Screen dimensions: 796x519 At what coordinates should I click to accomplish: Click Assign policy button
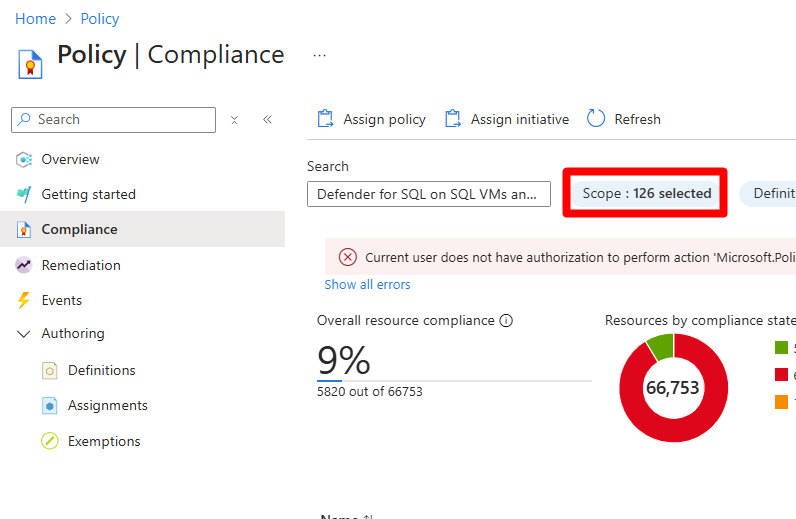[x=372, y=119]
